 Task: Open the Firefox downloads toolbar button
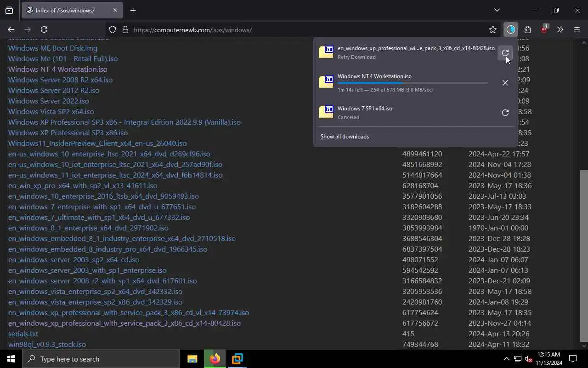coord(511,30)
